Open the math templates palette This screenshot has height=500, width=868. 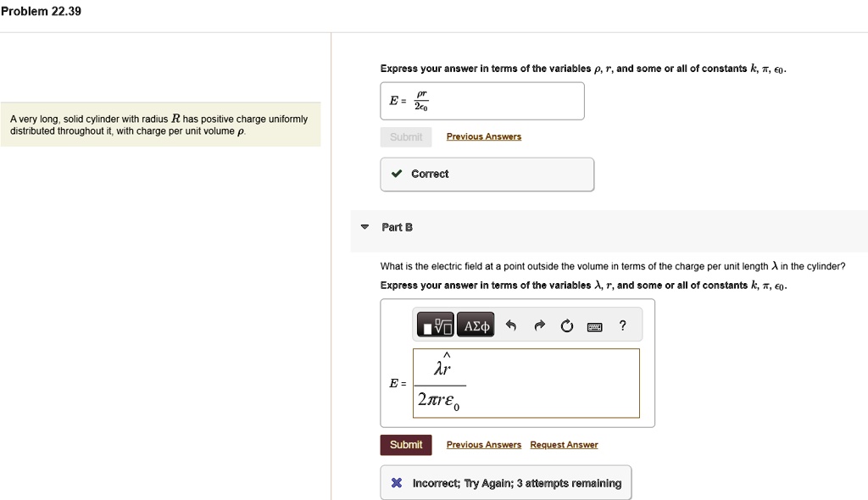[437, 325]
